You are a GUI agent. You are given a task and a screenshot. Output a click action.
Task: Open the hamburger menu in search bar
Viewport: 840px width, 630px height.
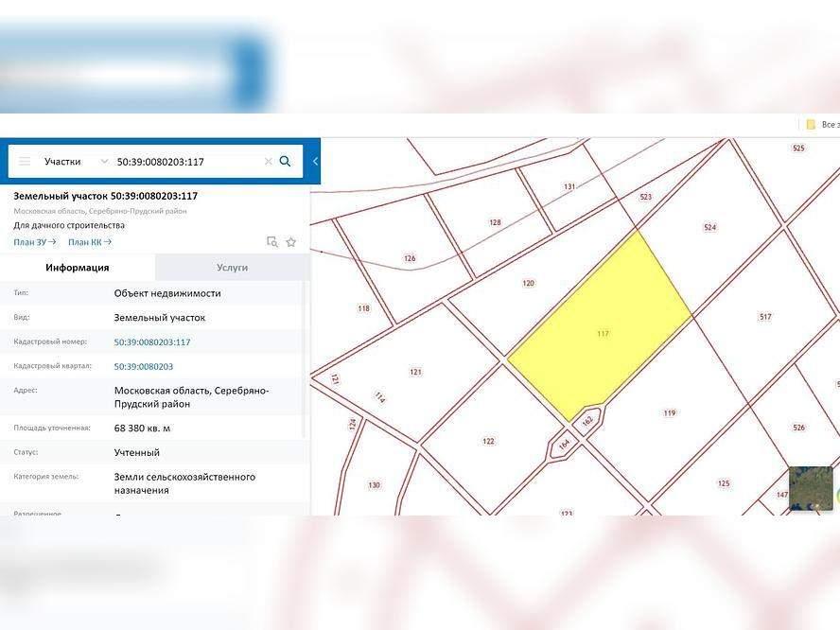click(x=25, y=162)
